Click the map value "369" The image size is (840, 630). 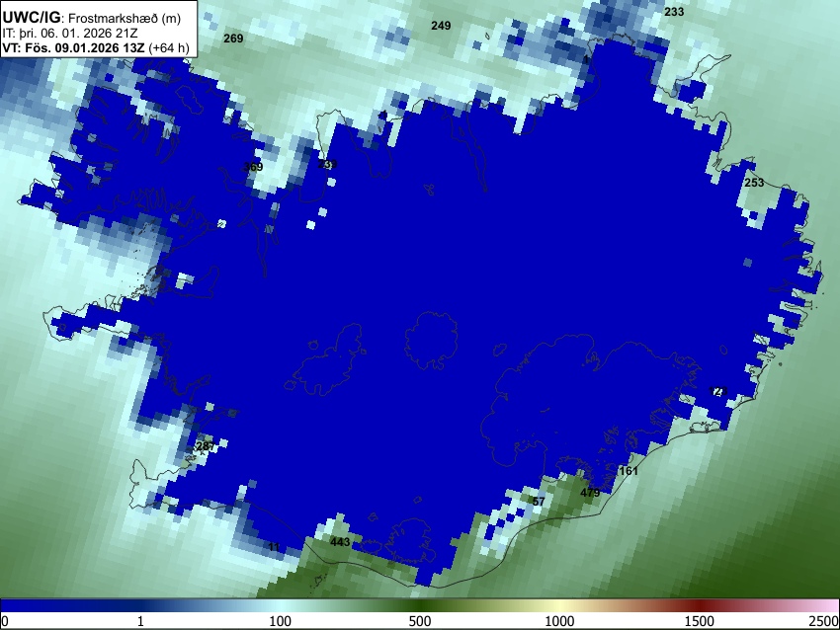(253, 167)
